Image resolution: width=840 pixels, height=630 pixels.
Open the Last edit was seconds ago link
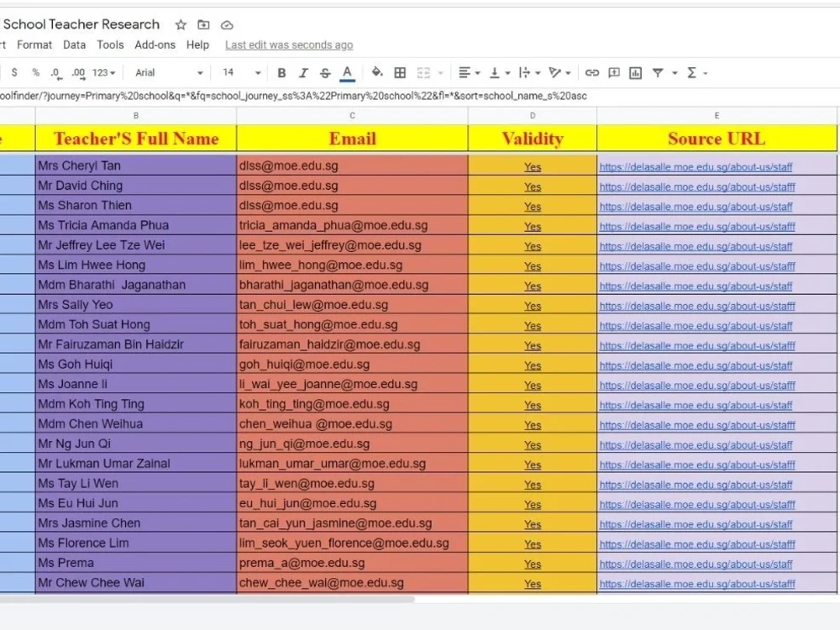point(289,45)
